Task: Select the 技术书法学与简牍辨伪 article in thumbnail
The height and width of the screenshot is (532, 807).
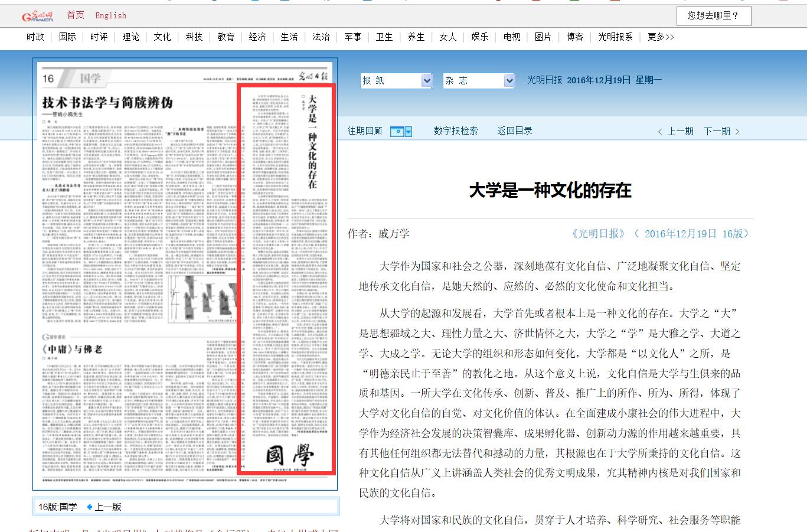Action: point(107,103)
